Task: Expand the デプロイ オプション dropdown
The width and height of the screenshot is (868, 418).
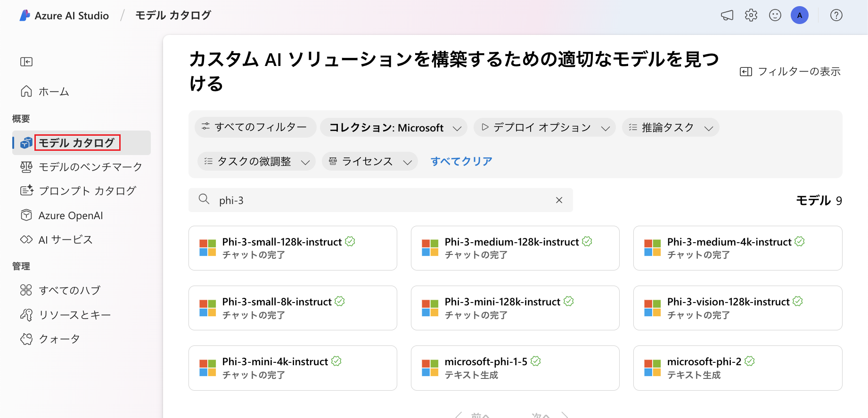Action: [x=544, y=128]
